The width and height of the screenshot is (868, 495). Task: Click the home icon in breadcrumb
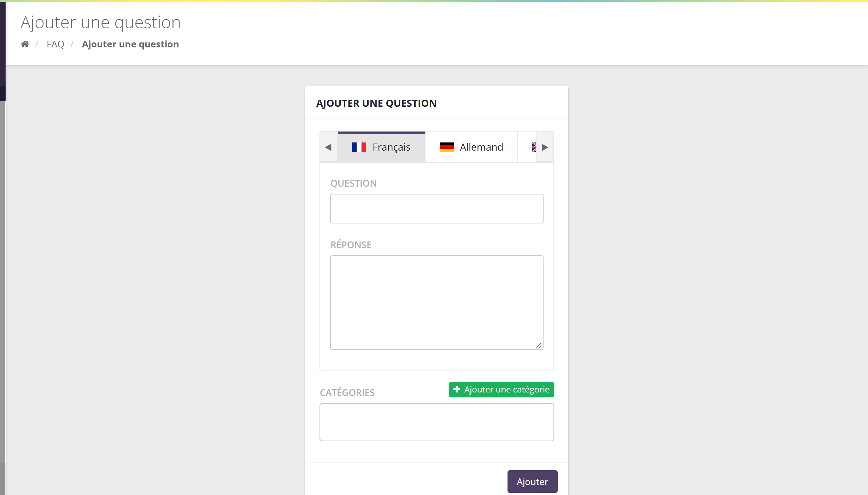point(25,44)
